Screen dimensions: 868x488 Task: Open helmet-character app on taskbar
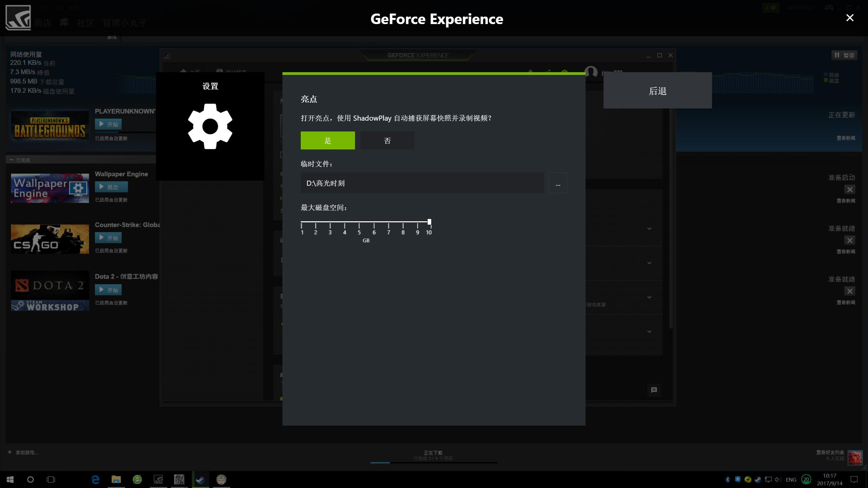pos(221,480)
